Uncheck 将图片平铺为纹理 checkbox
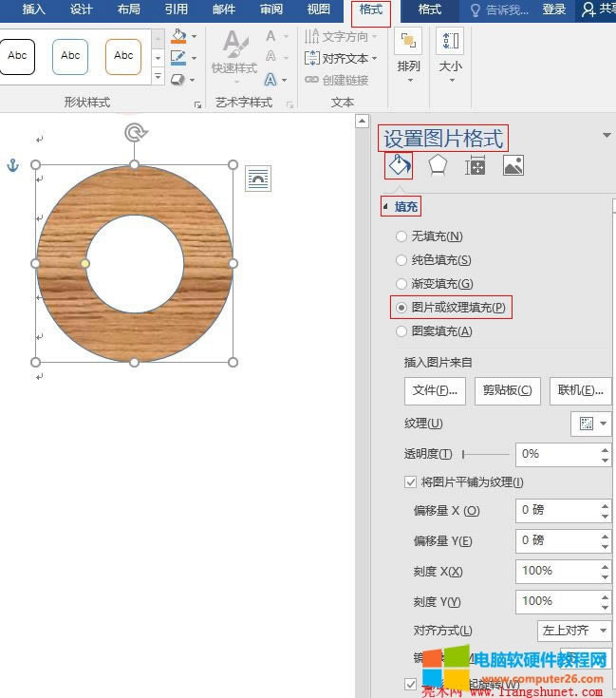Viewport: 616px width, 698px height. coord(410,482)
